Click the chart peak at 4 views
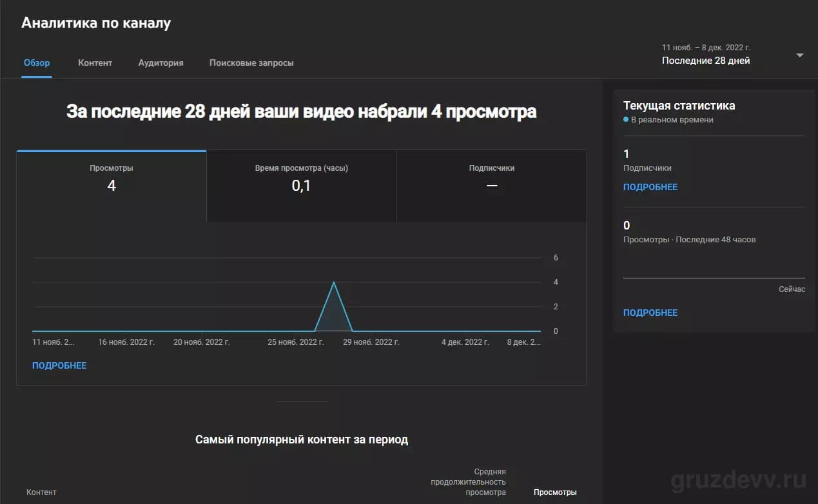Screen dimensions: 818x504 click(333, 283)
